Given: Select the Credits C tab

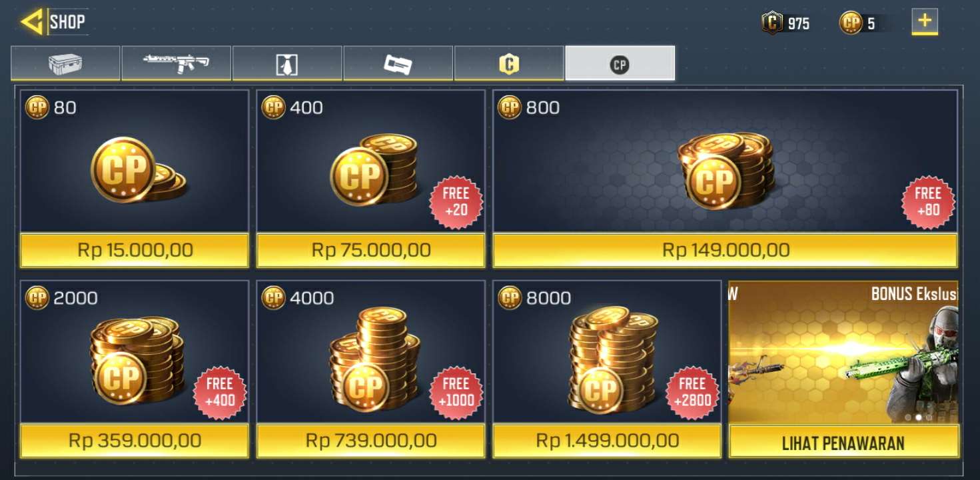Looking at the screenshot, I should click(509, 63).
